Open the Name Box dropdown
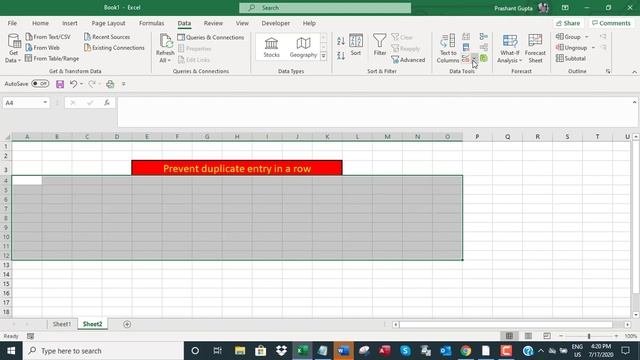 click(x=45, y=103)
